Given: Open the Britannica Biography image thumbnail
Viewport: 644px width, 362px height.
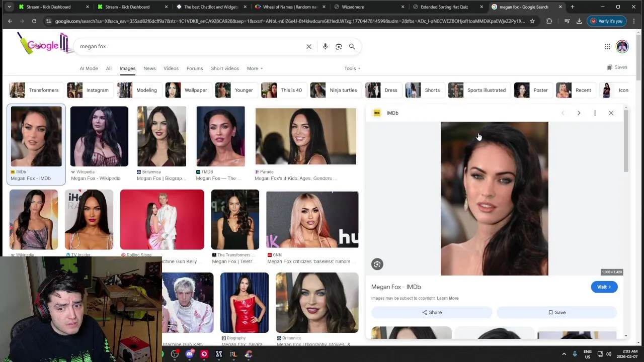Looking at the screenshot, I should (x=162, y=136).
